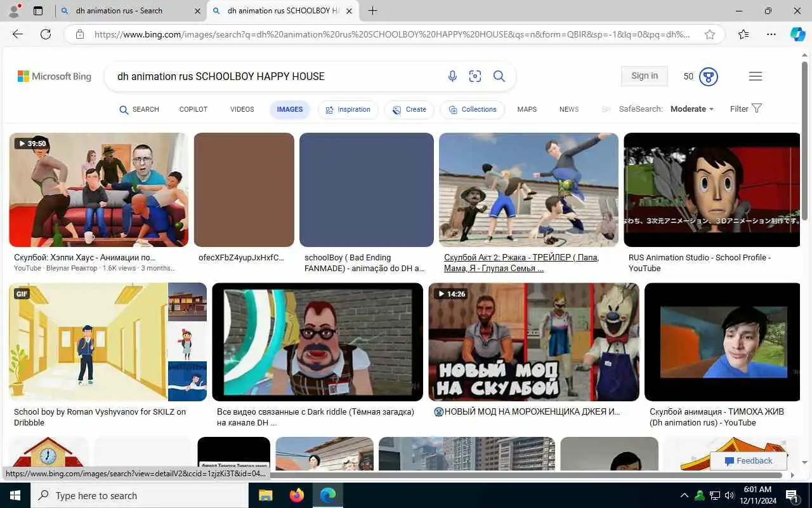Click the Windows taskbar search box

point(140,495)
